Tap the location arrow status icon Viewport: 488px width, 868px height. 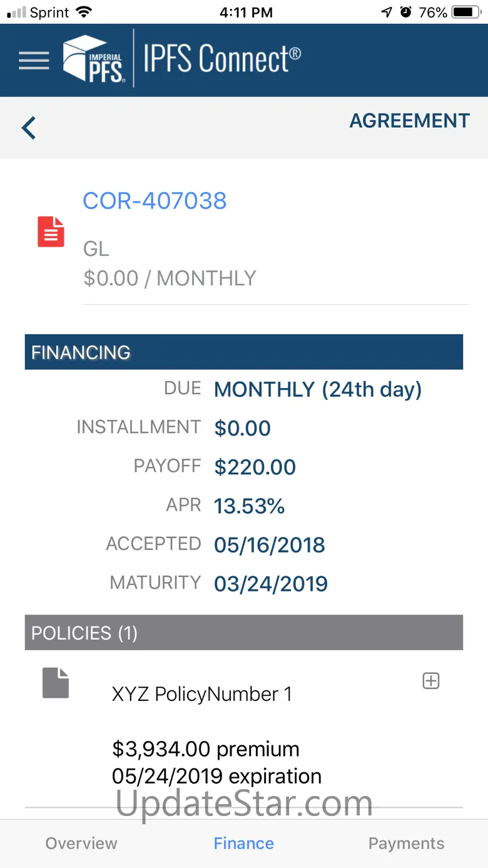pyautogui.click(x=387, y=12)
